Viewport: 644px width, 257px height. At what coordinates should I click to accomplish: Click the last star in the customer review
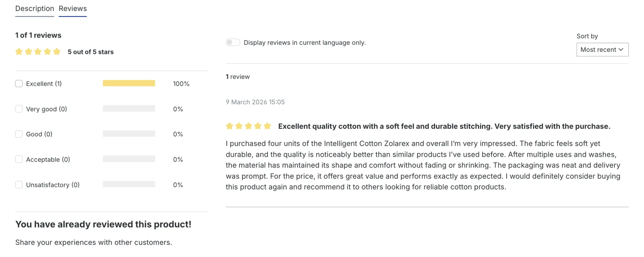[267, 126]
